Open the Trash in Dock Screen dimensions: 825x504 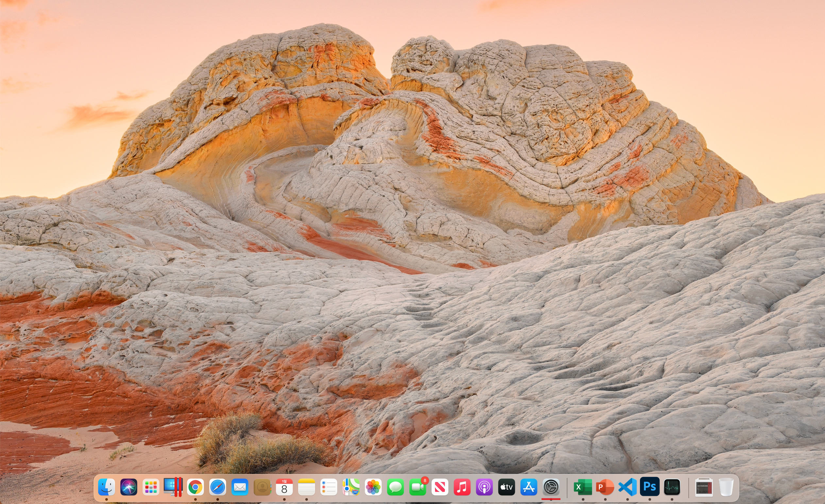pyautogui.click(x=726, y=487)
